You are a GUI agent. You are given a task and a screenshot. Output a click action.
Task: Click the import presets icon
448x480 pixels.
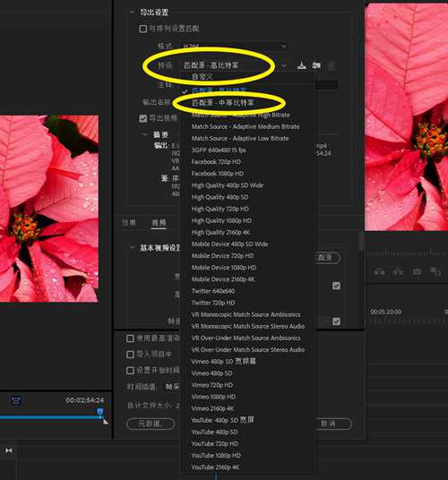(x=316, y=65)
